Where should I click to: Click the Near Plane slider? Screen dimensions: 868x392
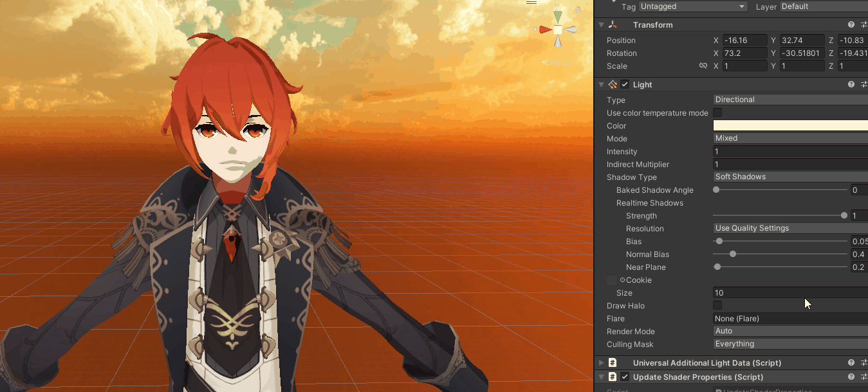[780, 267]
